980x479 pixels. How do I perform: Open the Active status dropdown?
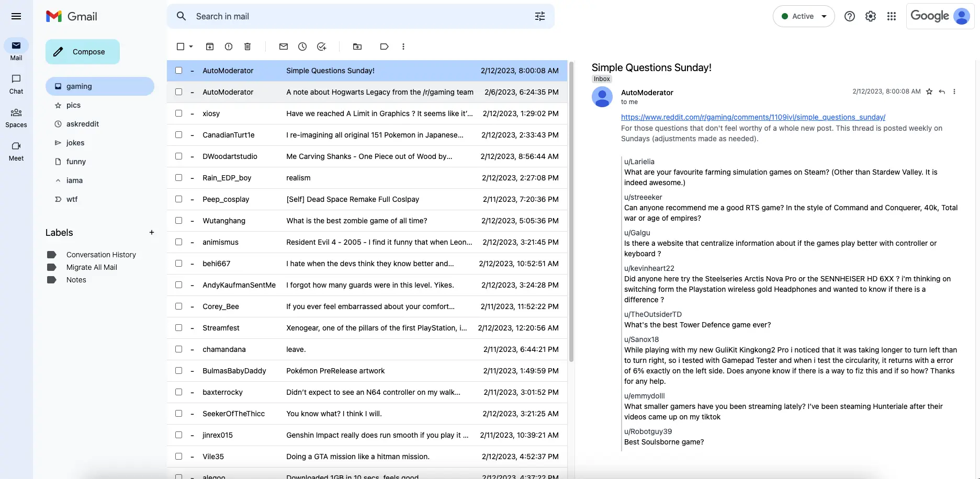coord(804,16)
